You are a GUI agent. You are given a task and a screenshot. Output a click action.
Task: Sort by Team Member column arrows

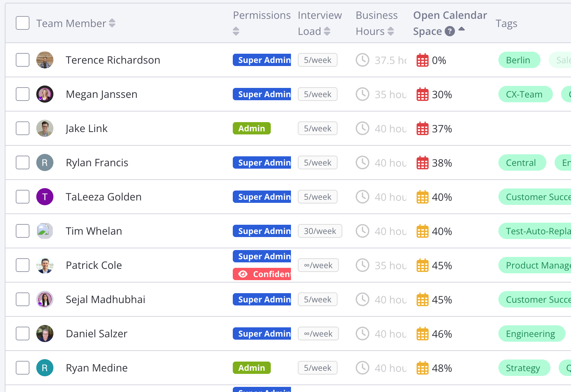tap(112, 23)
